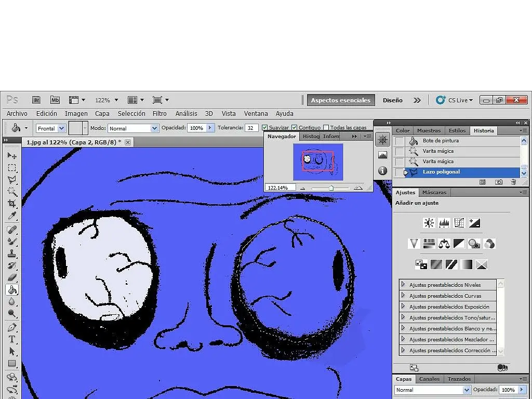Open the Opacidad slider arrow in options bar
This screenshot has height=399, width=532.
pos(210,128)
